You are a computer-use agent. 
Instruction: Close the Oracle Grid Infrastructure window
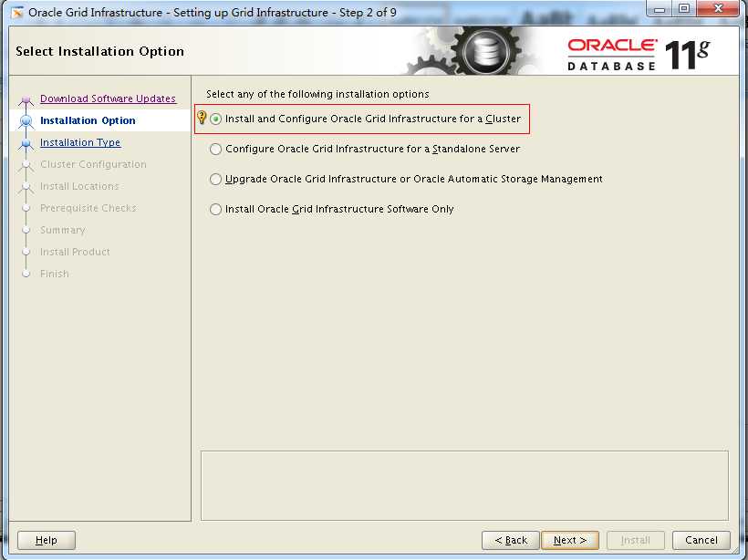[x=719, y=8]
